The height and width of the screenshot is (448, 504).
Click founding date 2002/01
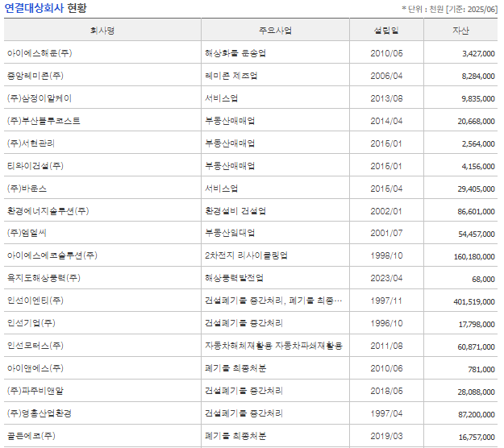pyautogui.click(x=386, y=211)
